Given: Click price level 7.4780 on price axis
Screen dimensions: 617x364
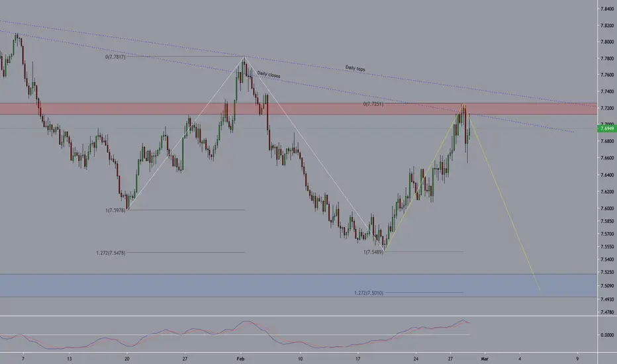Looking at the screenshot, I should point(607,312).
